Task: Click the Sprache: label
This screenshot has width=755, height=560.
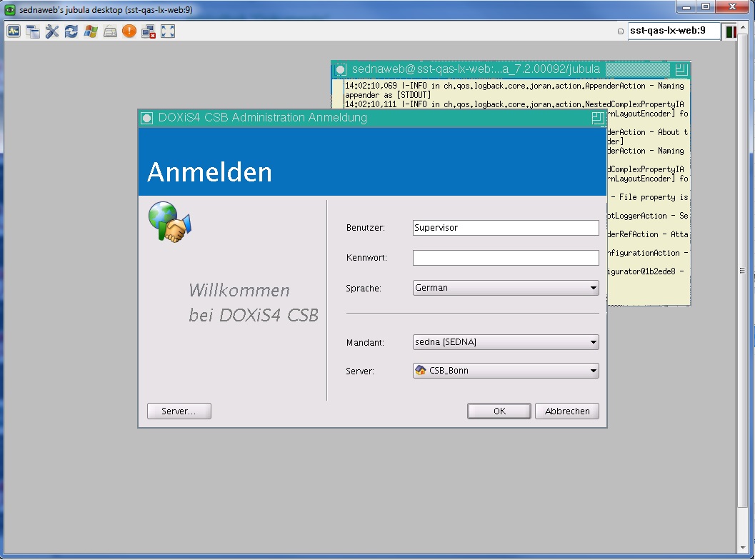Action: tap(364, 289)
